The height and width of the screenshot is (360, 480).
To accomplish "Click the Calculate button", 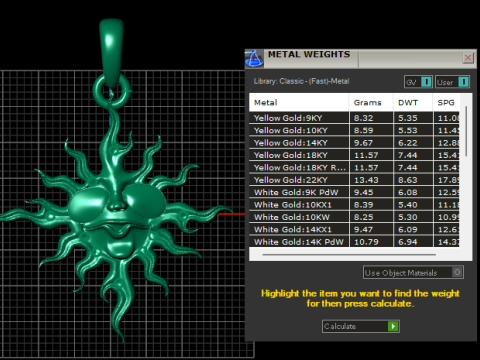I will point(361,326).
